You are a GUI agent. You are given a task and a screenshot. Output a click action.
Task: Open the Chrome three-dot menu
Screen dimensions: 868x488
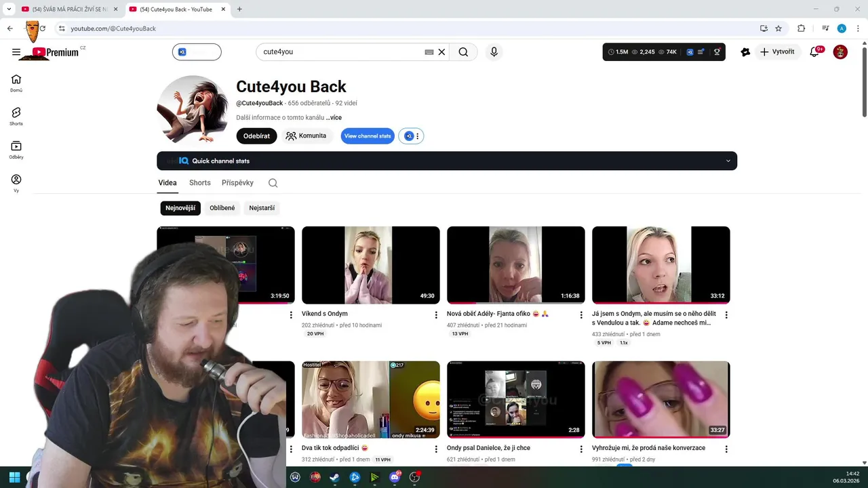click(x=858, y=28)
